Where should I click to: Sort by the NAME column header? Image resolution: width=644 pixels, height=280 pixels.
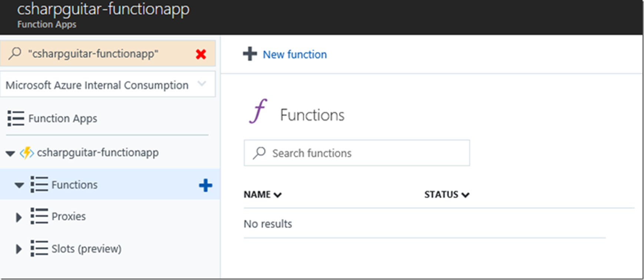(262, 194)
